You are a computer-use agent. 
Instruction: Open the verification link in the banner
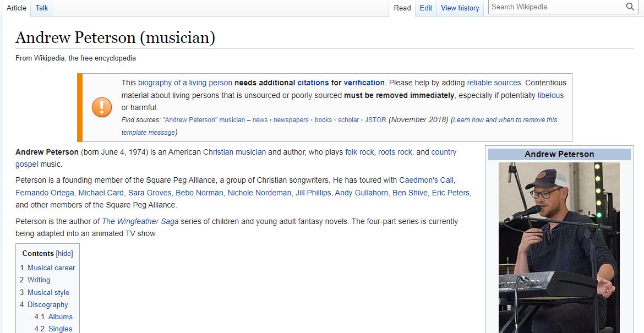pos(364,82)
